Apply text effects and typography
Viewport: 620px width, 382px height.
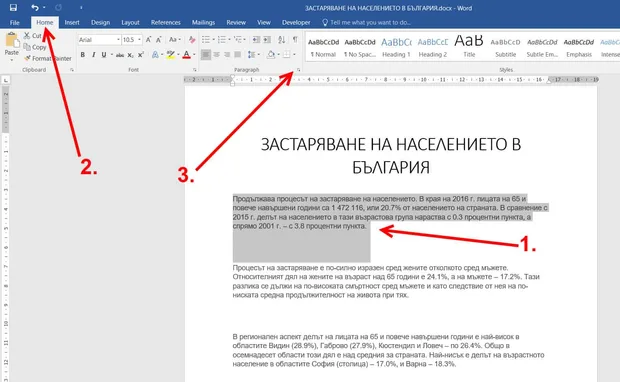coord(155,55)
